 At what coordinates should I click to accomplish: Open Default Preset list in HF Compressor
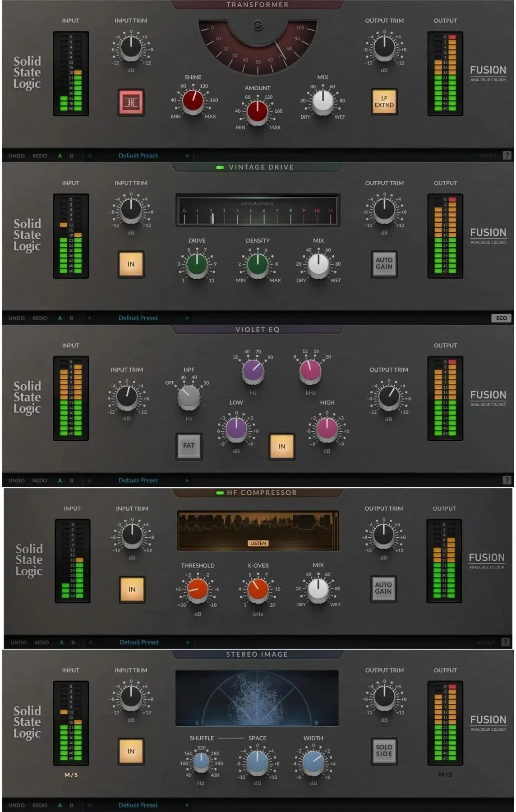pos(139,642)
